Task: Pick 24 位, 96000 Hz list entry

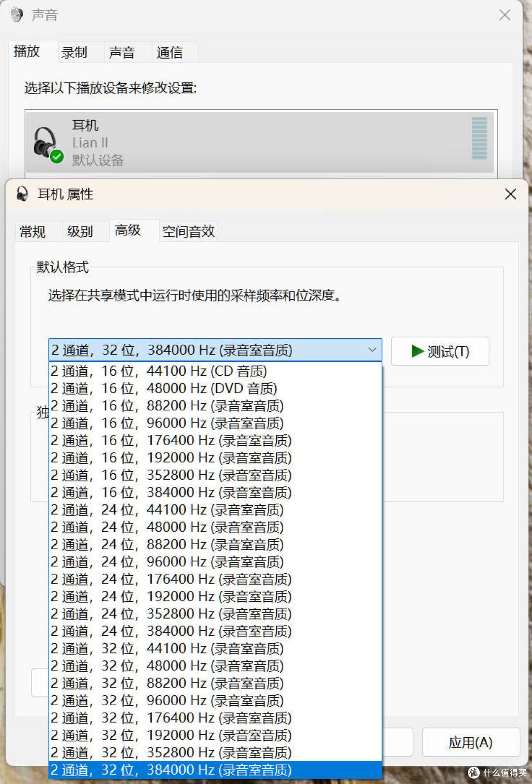Action: (215, 561)
